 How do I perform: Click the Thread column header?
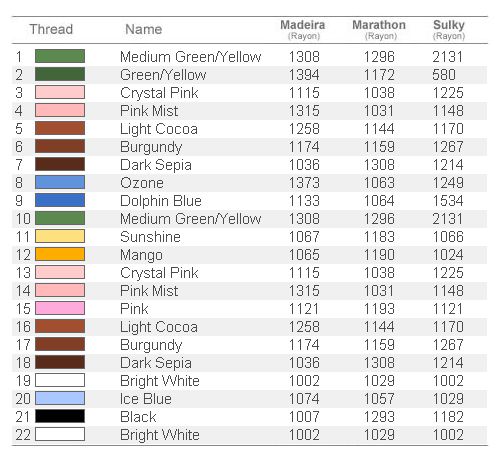51,29
